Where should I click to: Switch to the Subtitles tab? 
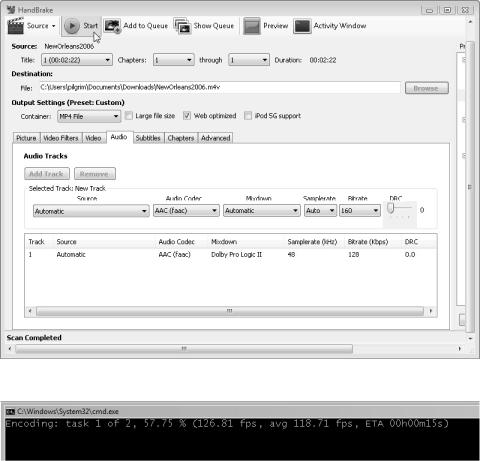[148, 138]
